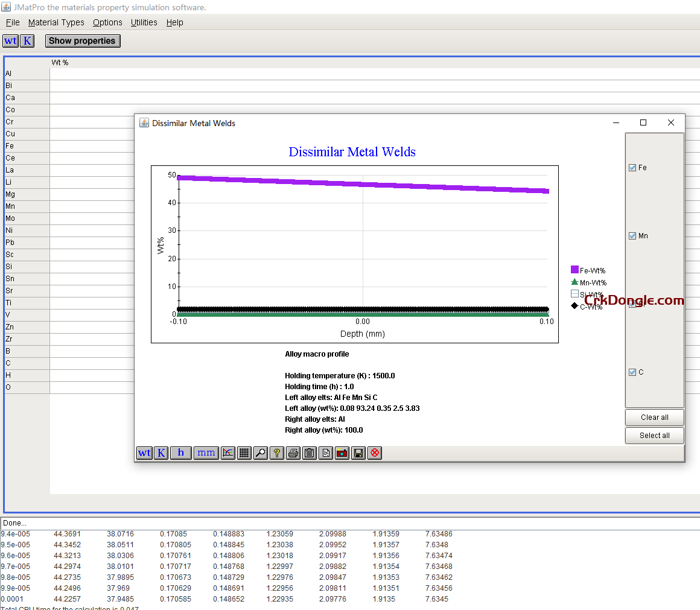Uncheck the C element checkbox
This screenshot has height=610, width=700.
point(632,372)
